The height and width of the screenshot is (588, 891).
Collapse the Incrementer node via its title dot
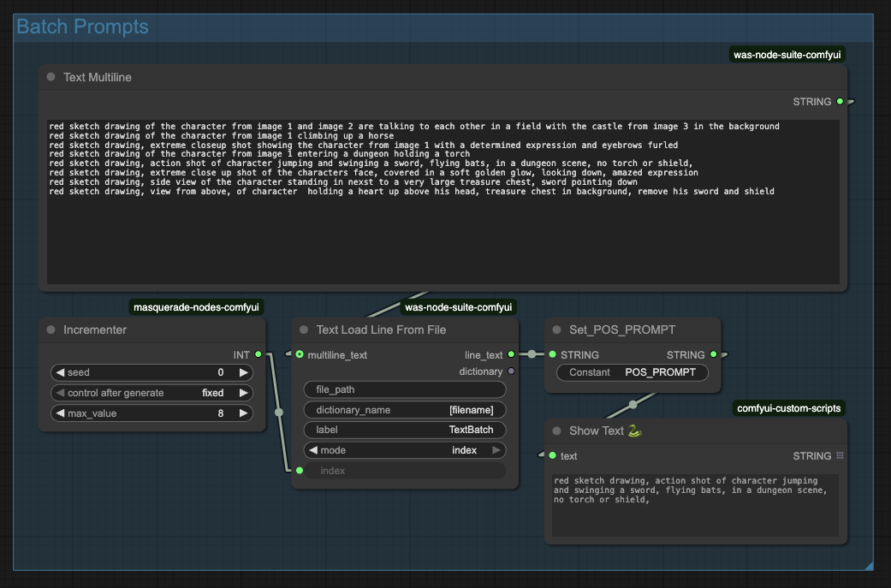50,330
